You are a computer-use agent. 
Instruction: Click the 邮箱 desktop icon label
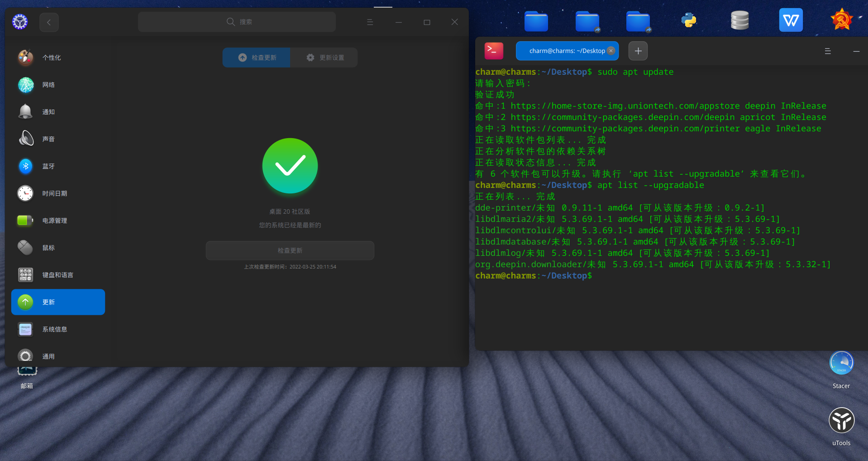click(27, 386)
